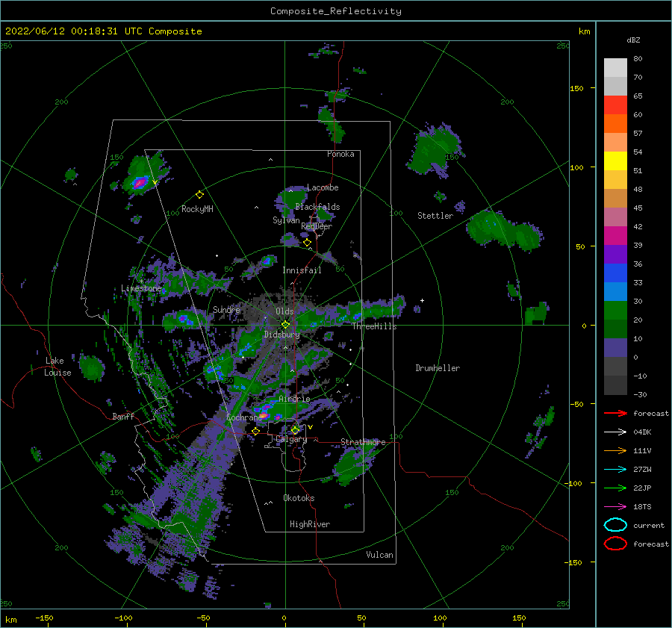Viewport: 672px width, 628px height.
Task: Click the Olds city label
Action: (284, 311)
